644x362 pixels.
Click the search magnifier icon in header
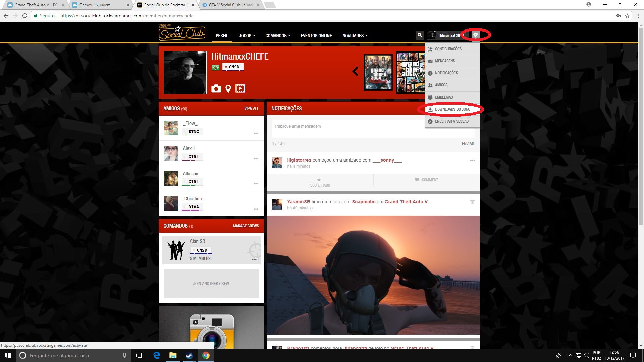[419, 35]
